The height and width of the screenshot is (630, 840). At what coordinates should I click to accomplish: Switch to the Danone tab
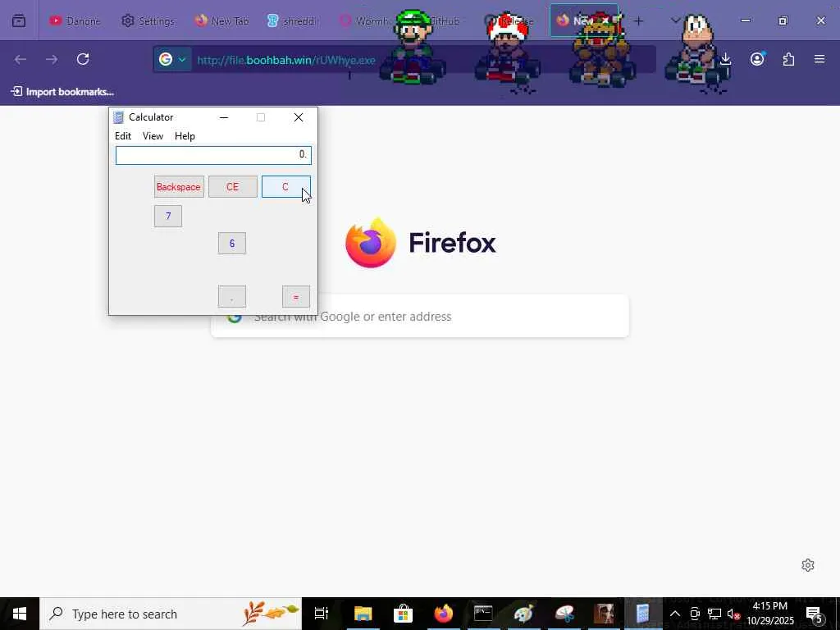click(x=75, y=21)
